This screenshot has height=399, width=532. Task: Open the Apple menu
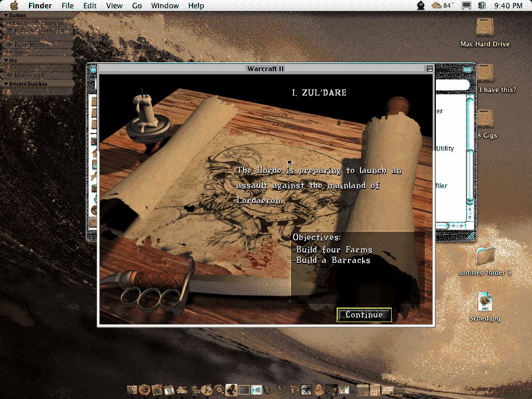[14, 5]
